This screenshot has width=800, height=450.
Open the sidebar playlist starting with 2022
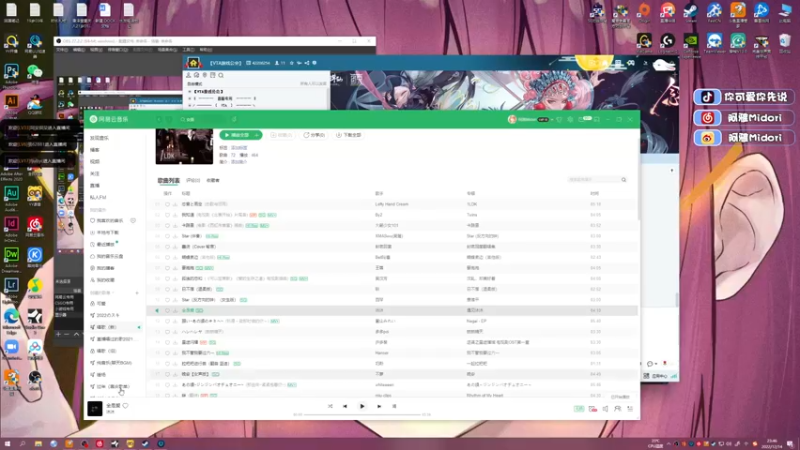(x=105, y=315)
